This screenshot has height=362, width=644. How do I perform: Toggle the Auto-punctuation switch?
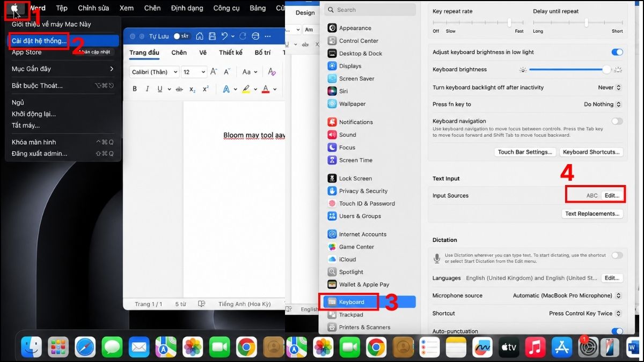tap(617, 331)
